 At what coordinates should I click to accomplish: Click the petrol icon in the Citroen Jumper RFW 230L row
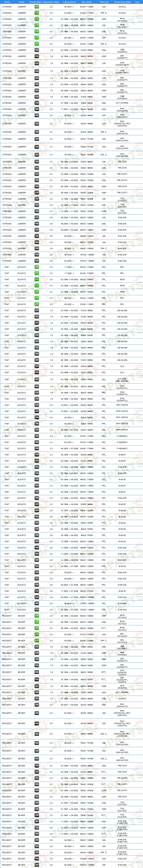coord(37,32)
